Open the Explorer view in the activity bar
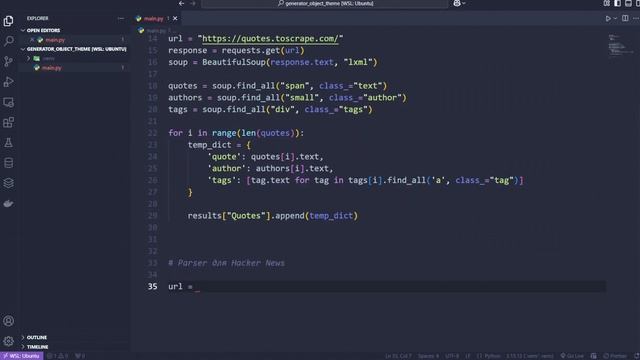 [x=9, y=21]
